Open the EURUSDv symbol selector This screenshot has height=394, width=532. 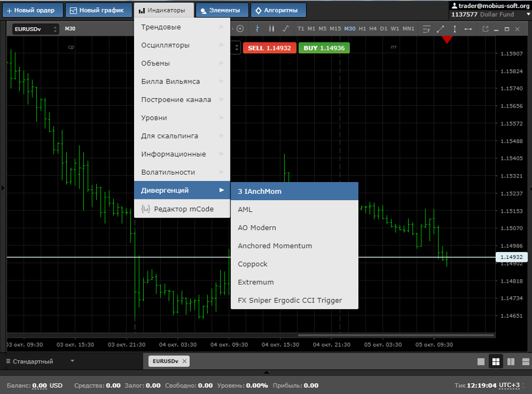point(36,29)
